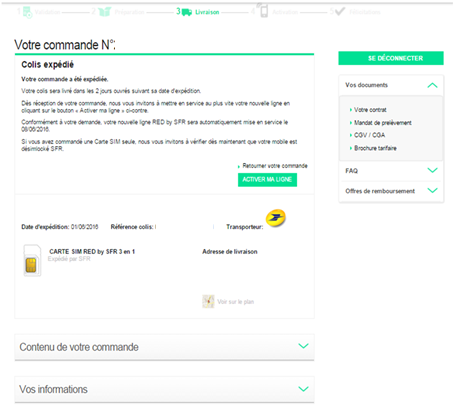Screen dimensions: 468x406
Task: Select the Préparation step label
Action: 129,12
